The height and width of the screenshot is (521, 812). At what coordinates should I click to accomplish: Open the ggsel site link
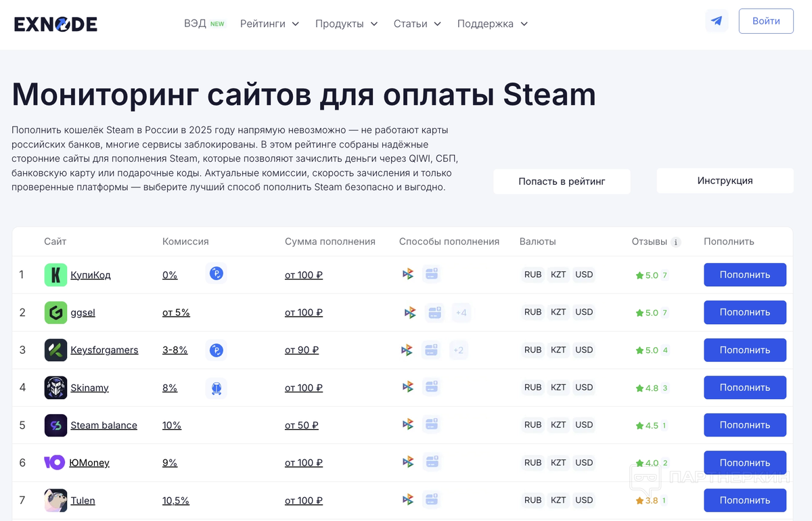pos(83,313)
